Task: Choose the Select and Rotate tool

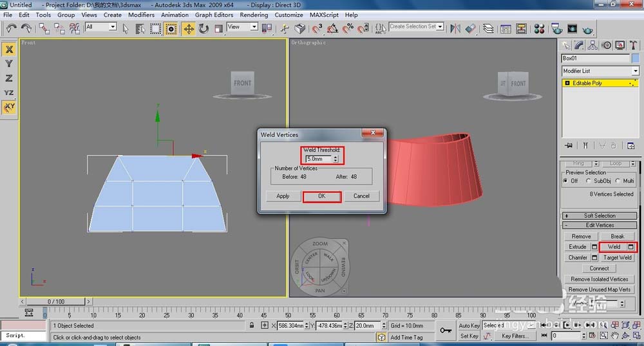Action: (x=204, y=29)
